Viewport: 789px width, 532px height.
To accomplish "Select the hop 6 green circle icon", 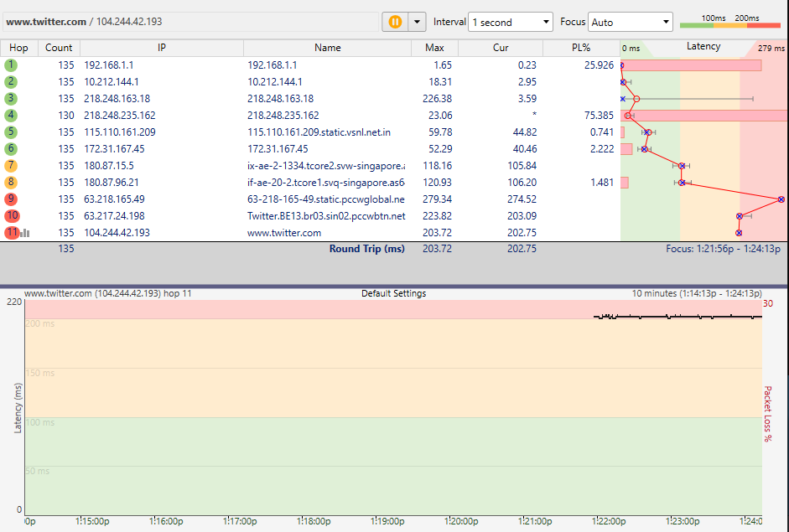I will point(11,149).
